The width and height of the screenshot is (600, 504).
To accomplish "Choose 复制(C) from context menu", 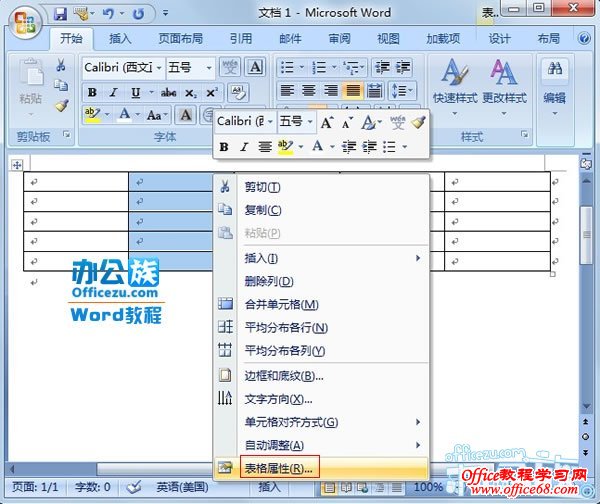I will pos(321,210).
